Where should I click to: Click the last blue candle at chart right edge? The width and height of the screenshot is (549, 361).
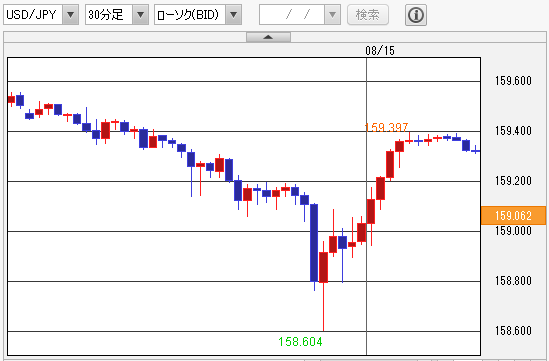click(x=475, y=151)
